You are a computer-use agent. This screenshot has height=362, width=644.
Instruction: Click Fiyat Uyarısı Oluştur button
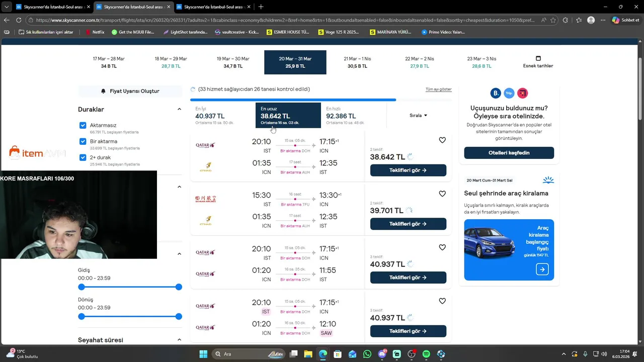click(130, 91)
